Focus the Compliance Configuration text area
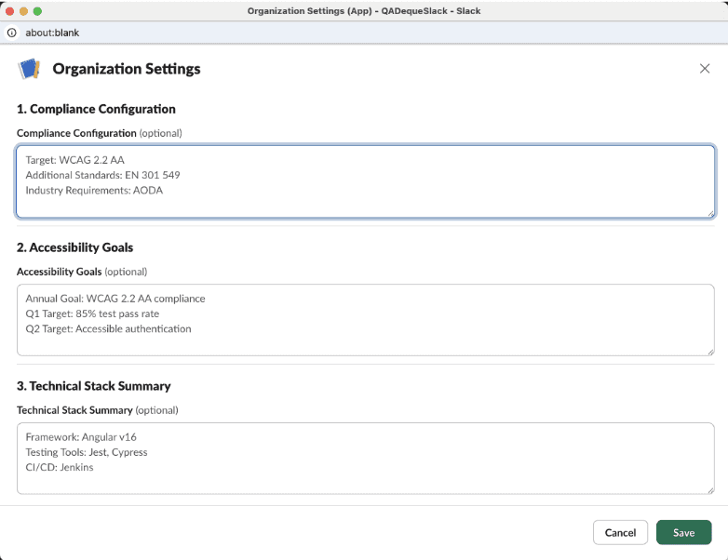This screenshot has width=728, height=560. pyautogui.click(x=365, y=181)
